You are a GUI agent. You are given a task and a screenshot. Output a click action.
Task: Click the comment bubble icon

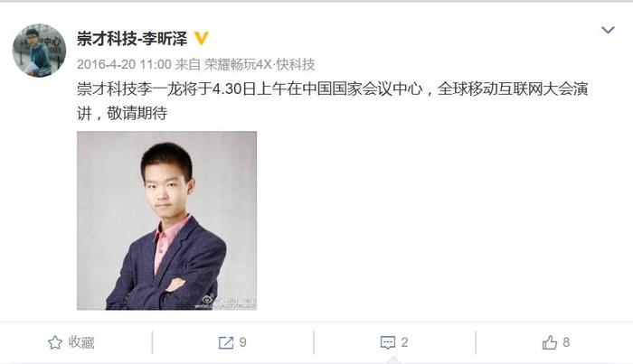(x=388, y=342)
